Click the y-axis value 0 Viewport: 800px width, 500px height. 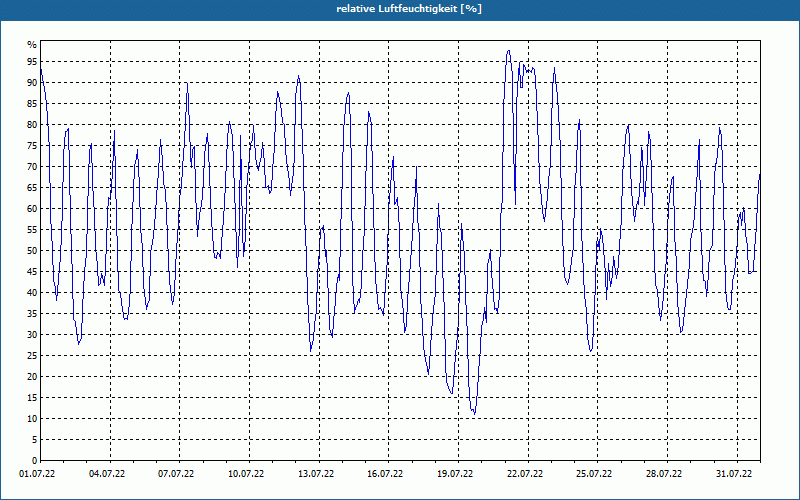coord(35,461)
